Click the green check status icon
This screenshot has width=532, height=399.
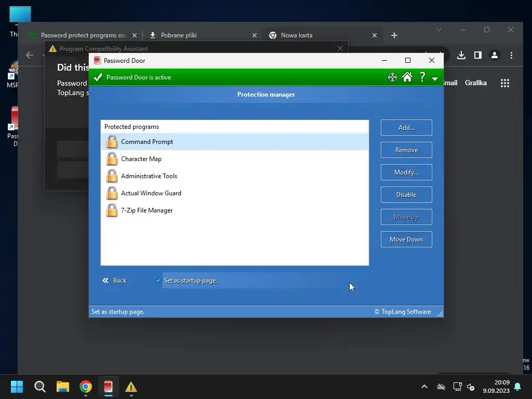tap(98, 77)
